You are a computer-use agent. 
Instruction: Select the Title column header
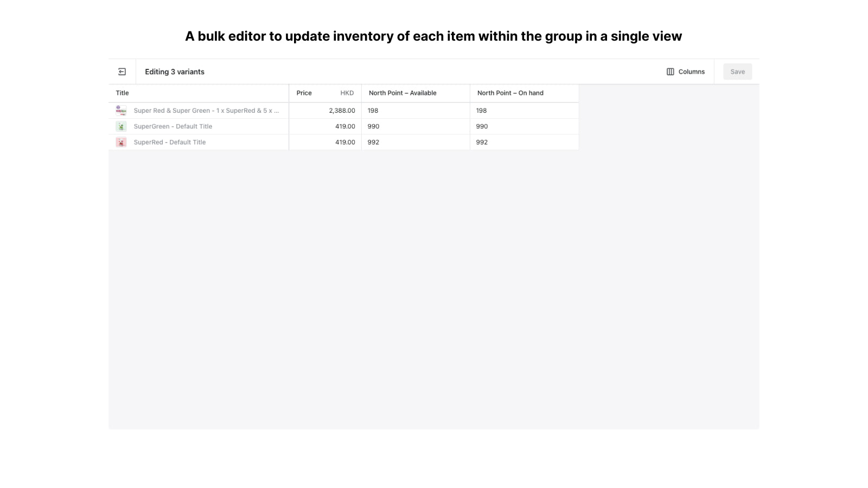[122, 93]
